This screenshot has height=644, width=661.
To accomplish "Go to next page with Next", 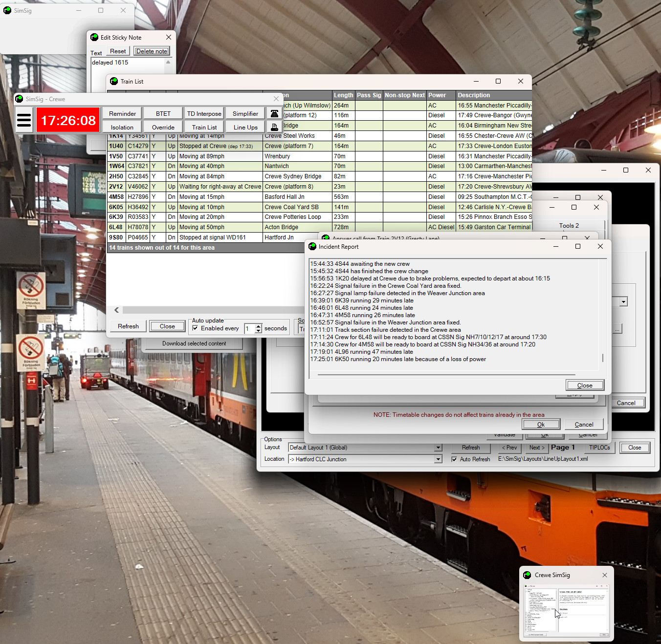I will (536, 448).
